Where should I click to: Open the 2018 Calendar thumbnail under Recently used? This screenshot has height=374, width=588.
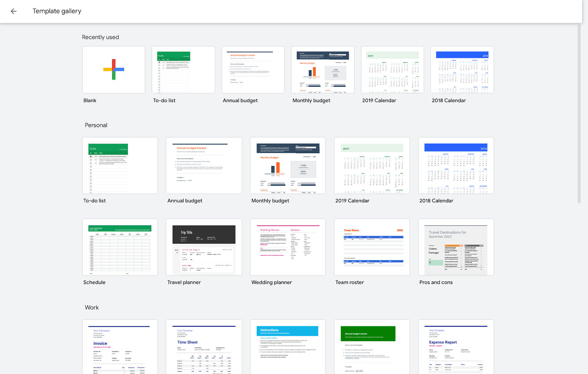click(x=462, y=69)
